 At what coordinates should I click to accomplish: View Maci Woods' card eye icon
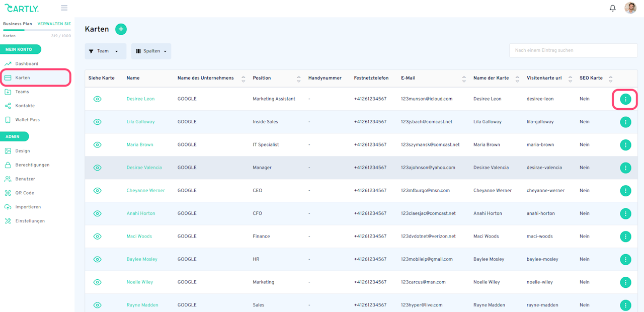click(98, 237)
